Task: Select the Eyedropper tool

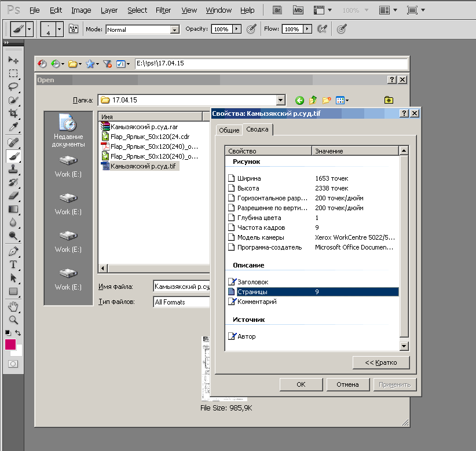Action: click(x=13, y=127)
